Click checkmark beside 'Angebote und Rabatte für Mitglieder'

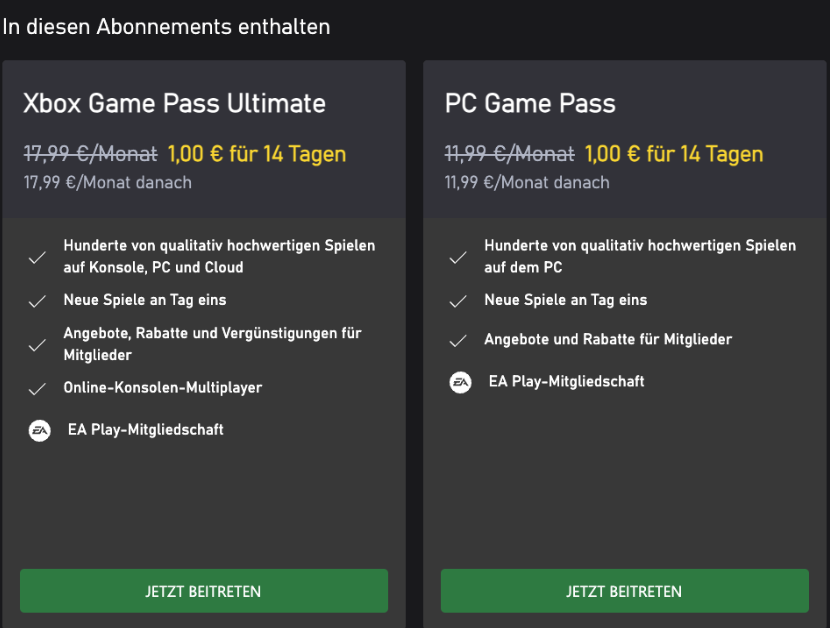tap(459, 340)
